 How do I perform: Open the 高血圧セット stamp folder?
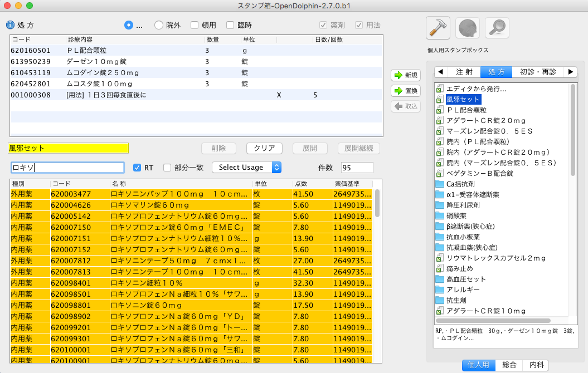[x=466, y=279]
